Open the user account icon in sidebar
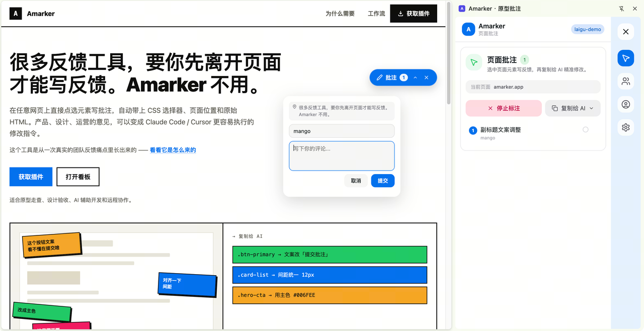This screenshot has height=331, width=644. [626, 105]
